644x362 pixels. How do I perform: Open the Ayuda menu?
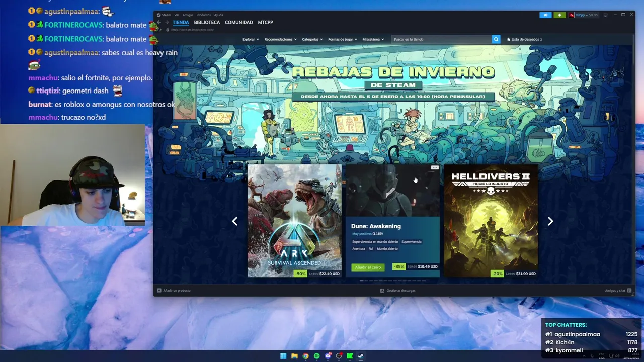(218, 15)
